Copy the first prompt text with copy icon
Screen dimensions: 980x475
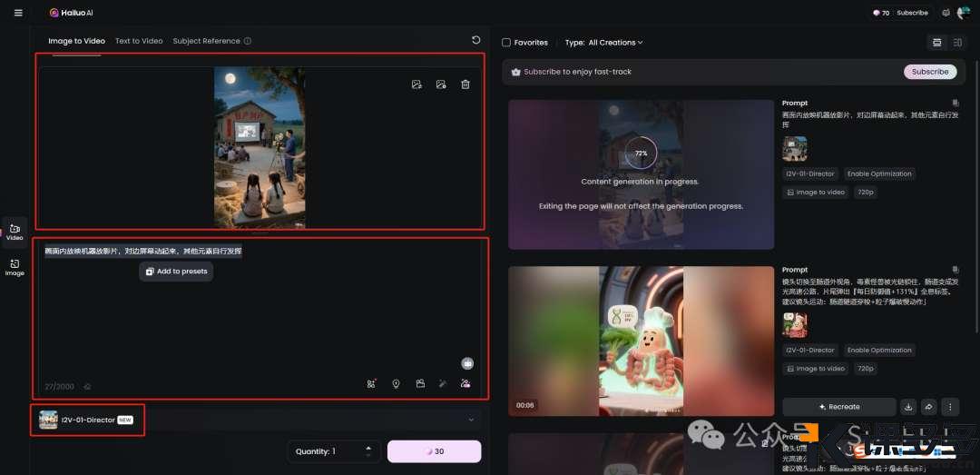pos(955,104)
